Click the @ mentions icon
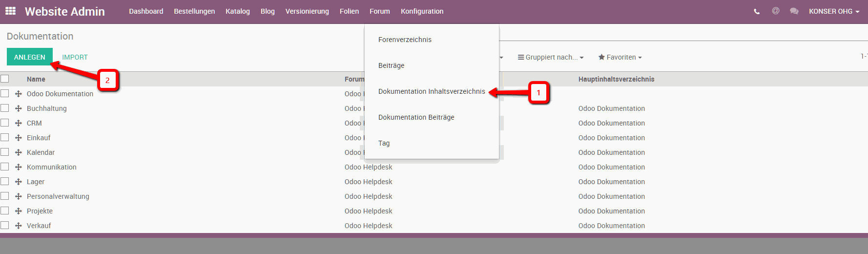Viewport: 868px width, 254px height. [775, 11]
